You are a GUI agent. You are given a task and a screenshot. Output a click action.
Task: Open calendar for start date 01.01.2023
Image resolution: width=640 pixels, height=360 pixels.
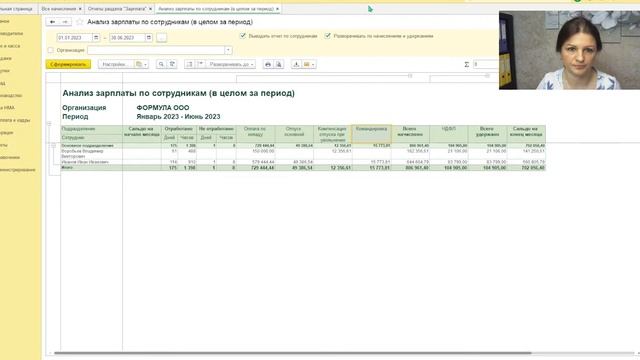coord(96,38)
